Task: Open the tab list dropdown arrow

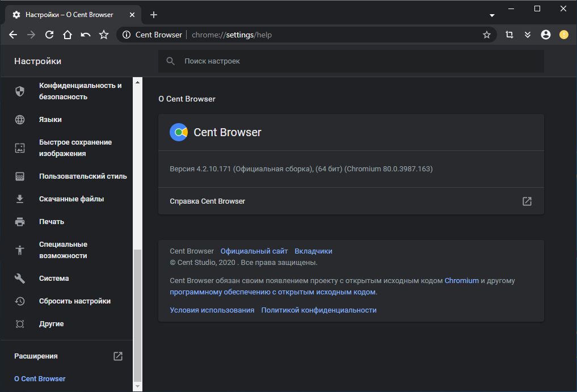Action: [x=492, y=15]
